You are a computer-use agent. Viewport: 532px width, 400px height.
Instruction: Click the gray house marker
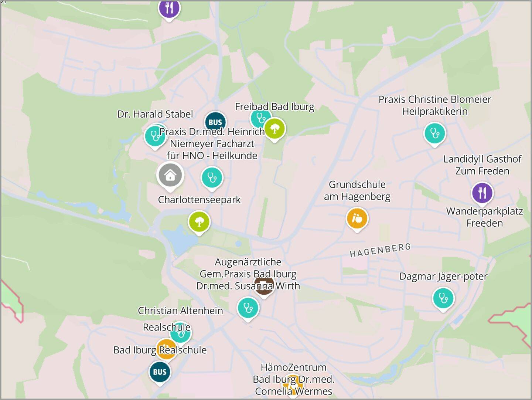pyautogui.click(x=170, y=175)
